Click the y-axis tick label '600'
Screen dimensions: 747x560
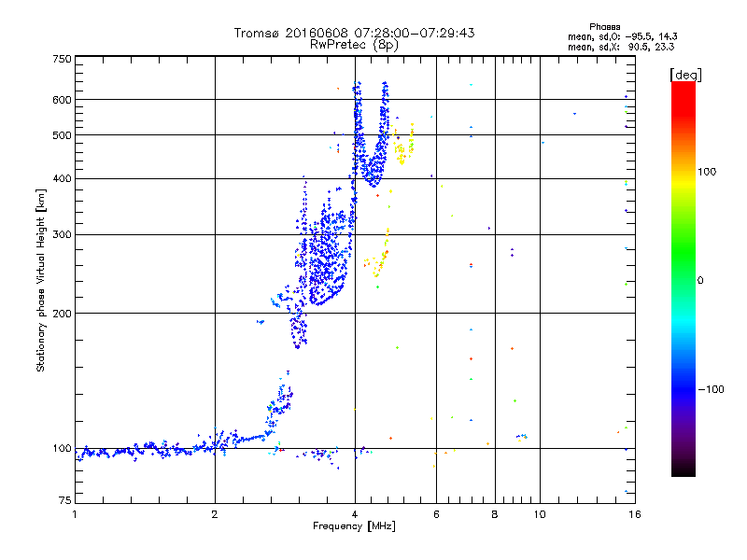tap(62, 100)
